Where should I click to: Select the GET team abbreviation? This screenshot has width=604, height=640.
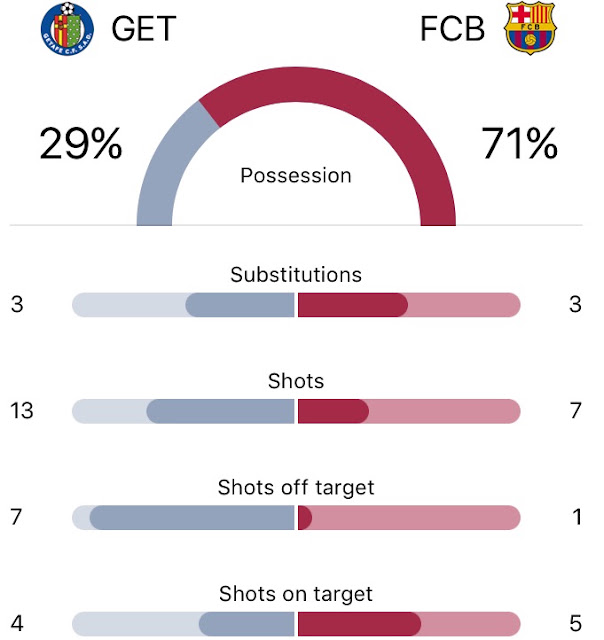pyautogui.click(x=144, y=29)
